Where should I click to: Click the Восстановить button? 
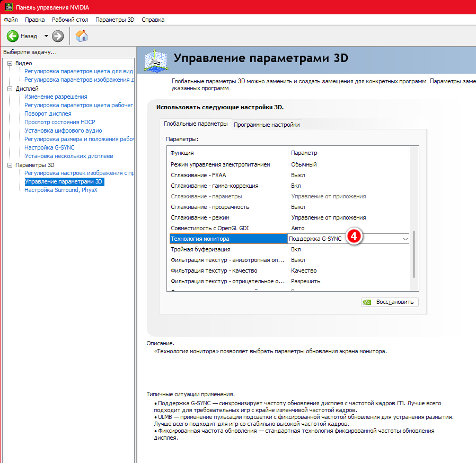click(390, 302)
